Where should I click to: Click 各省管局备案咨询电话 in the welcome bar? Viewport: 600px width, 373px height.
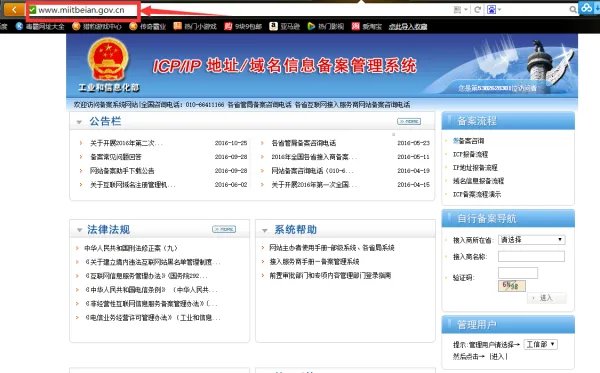(259, 104)
